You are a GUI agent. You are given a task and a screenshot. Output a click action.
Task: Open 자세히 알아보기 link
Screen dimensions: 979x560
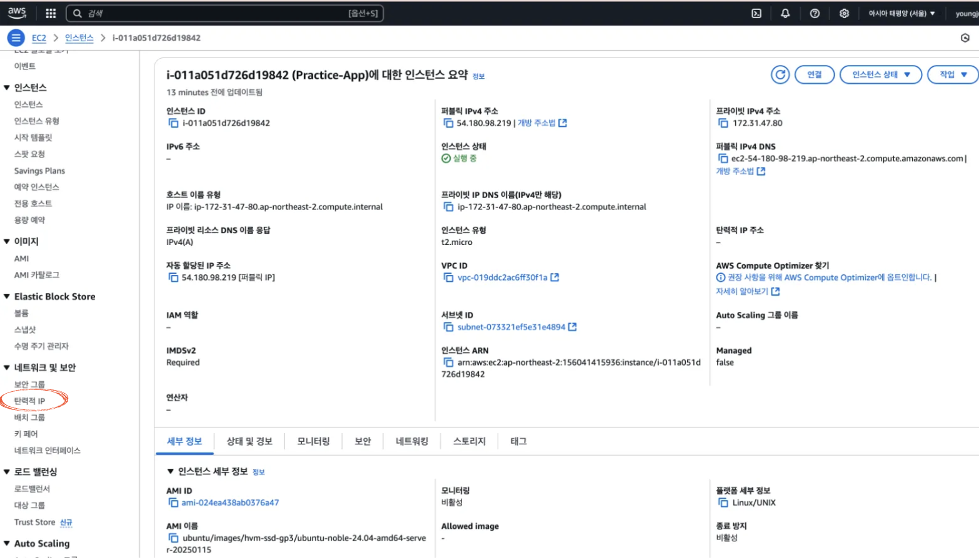click(x=748, y=292)
